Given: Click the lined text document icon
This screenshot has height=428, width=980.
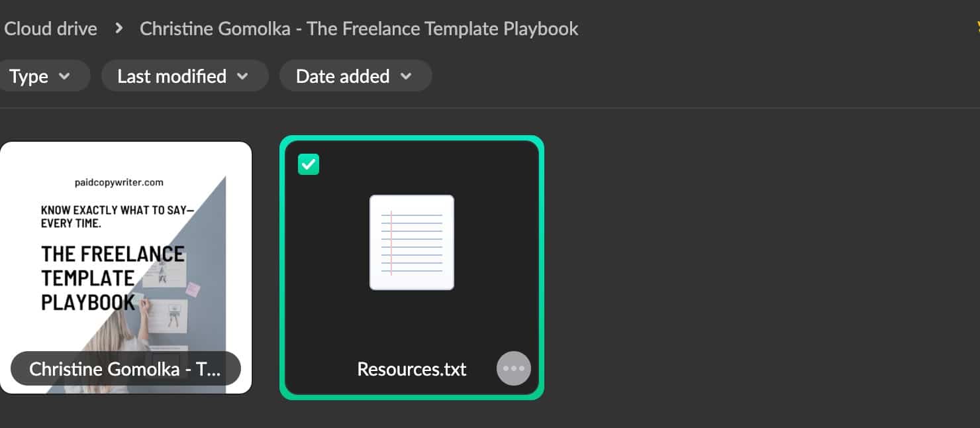Looking at the screenshot, I should pyautogui.click(x=412, y=242).
